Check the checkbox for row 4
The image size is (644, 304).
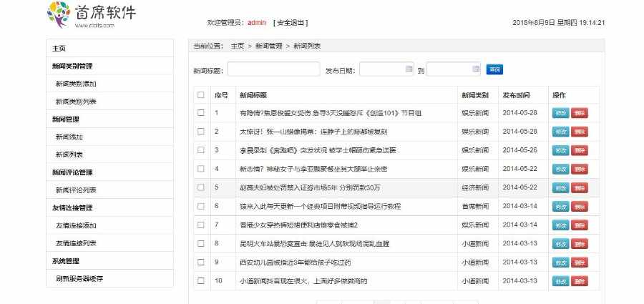point(201,168)
